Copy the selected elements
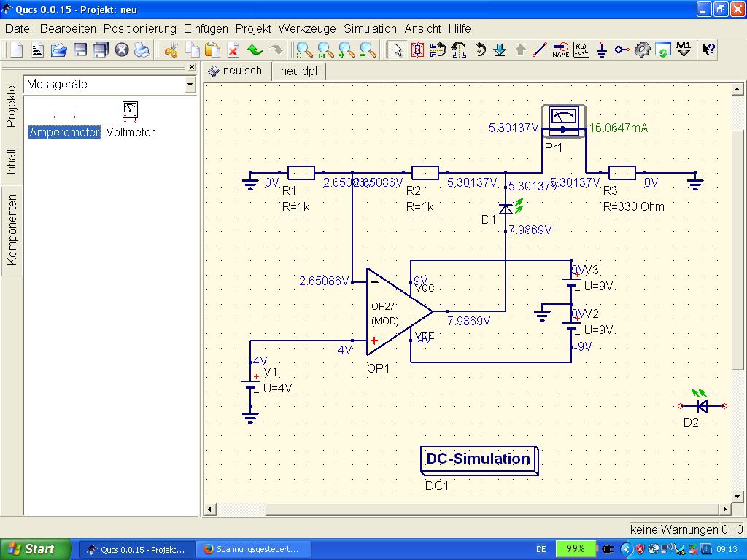 tap(192, 50)
